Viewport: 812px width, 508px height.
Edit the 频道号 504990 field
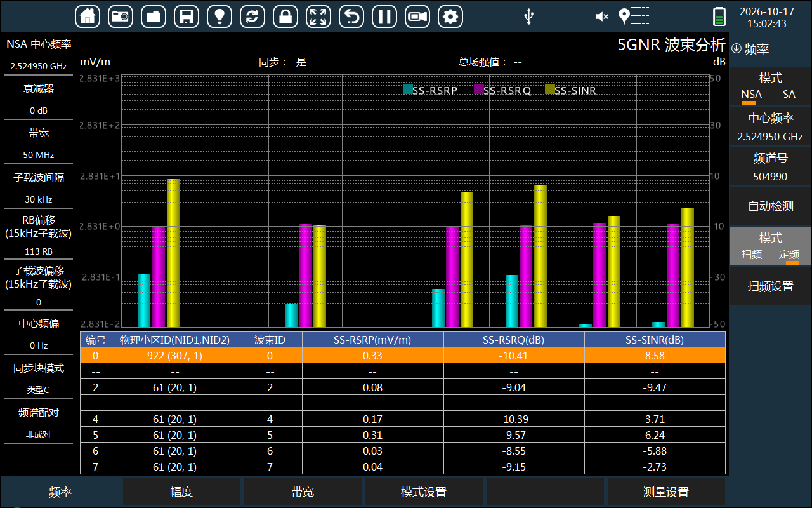point(770,167)
